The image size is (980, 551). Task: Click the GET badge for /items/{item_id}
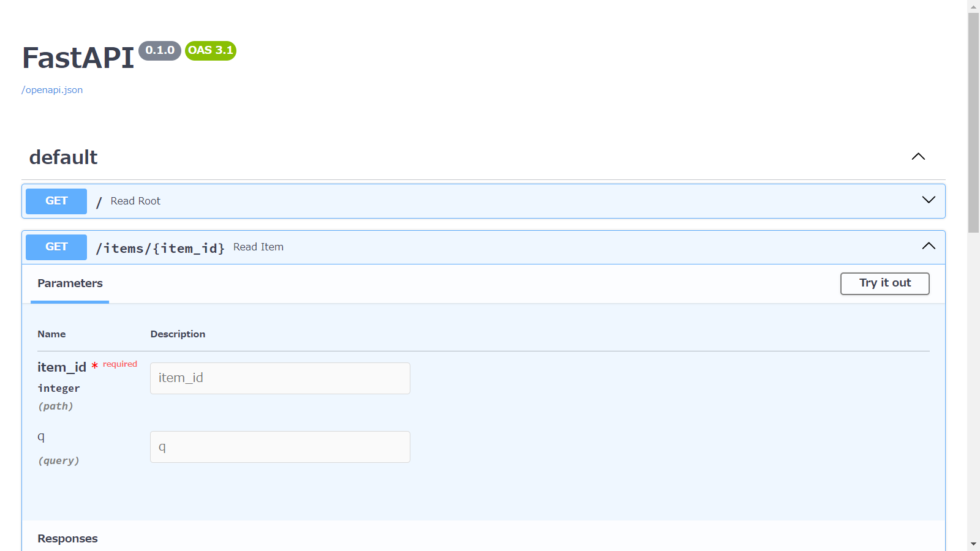[x=56, y=247]
